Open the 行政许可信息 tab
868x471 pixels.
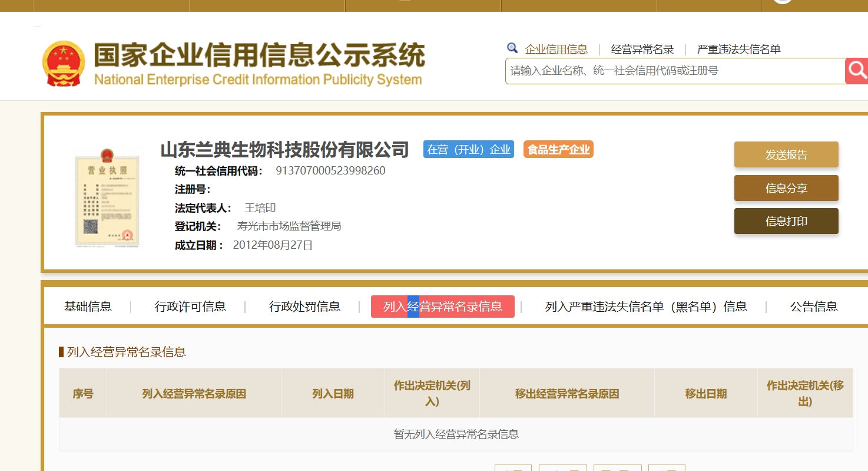tap(190, 307)
